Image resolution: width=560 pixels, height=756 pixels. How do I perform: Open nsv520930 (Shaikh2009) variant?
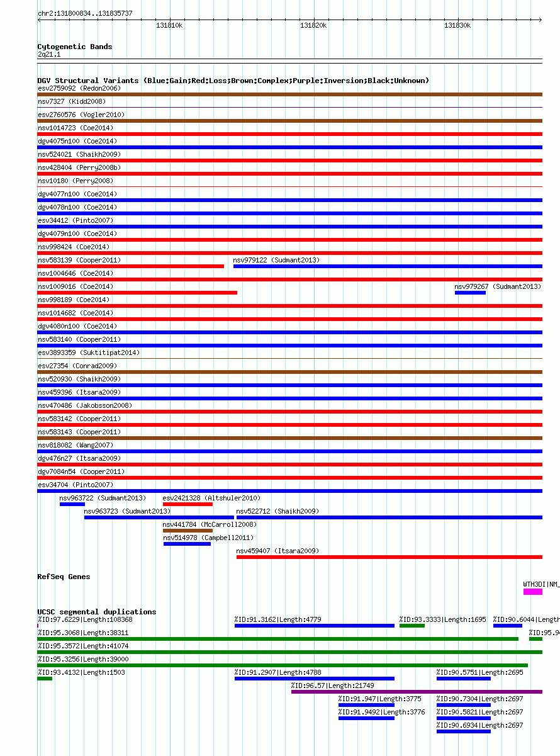click(x=289, y=385)
